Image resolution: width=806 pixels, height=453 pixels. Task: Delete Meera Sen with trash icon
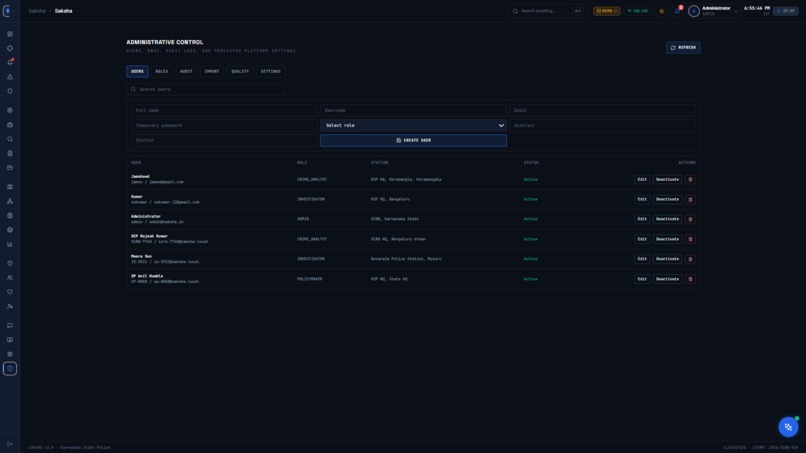pyautogui.click(x=690, y=259)
